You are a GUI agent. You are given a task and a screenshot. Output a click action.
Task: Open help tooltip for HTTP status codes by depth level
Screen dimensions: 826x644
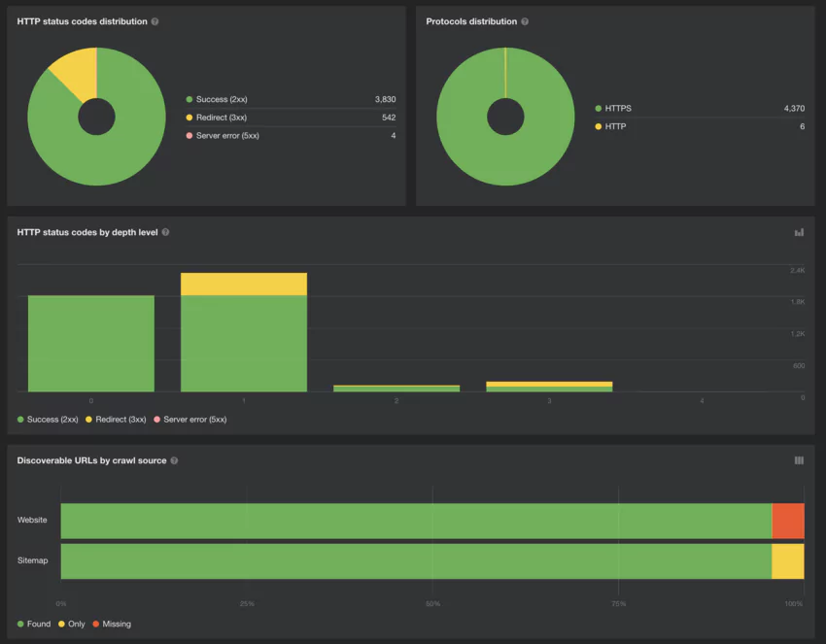[166, 231]
